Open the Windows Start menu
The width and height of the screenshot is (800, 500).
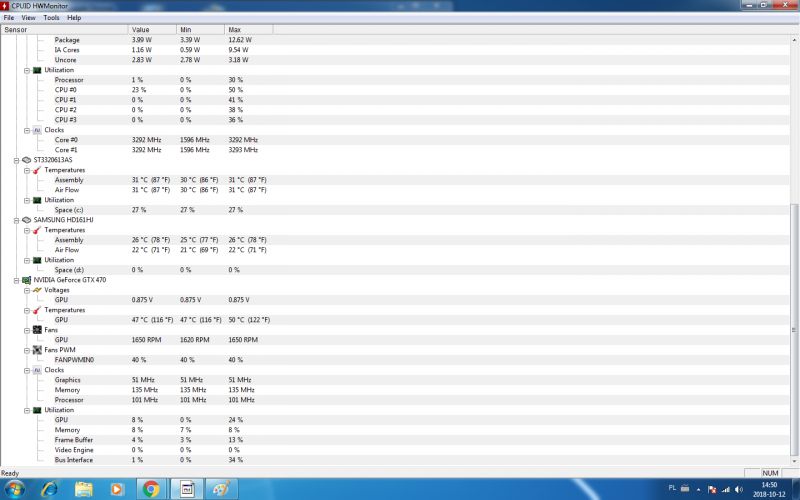pyautogui.click(x=14, y=490)
